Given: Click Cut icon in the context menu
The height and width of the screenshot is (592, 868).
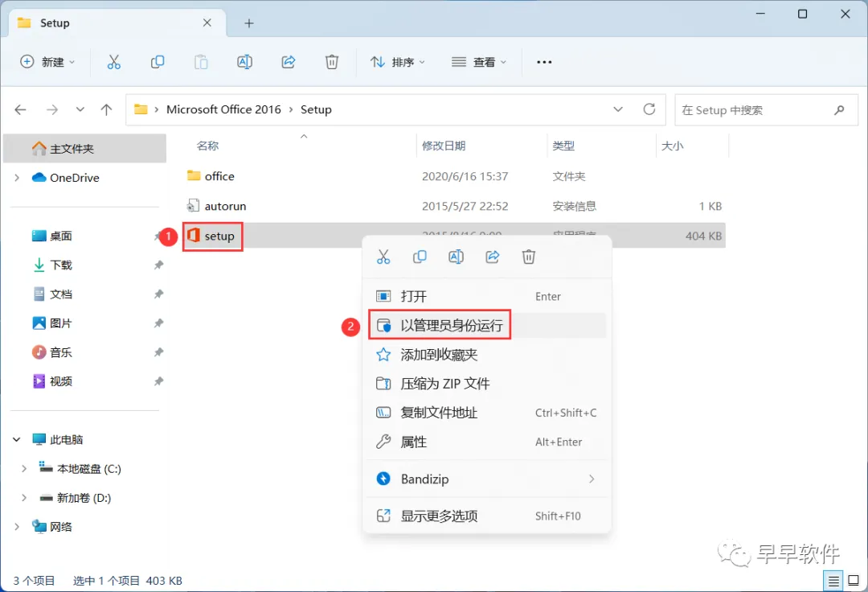Looking at the screenshot, I should coord(383,257).
